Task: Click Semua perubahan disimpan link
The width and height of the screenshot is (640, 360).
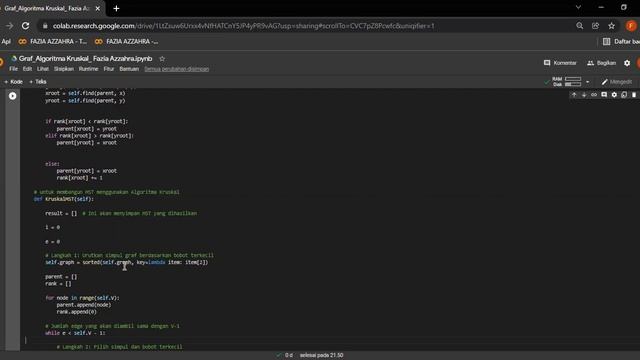Action: [177, 69]
